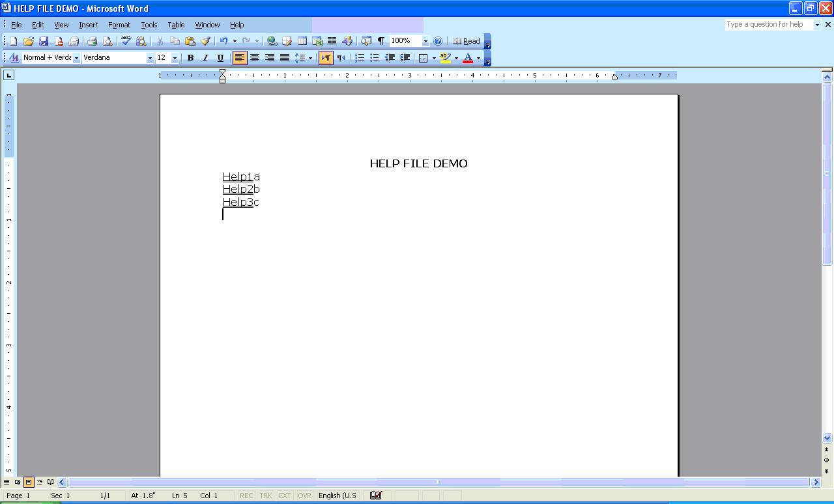Run the Spelling and Grammar check

[126, 41]
